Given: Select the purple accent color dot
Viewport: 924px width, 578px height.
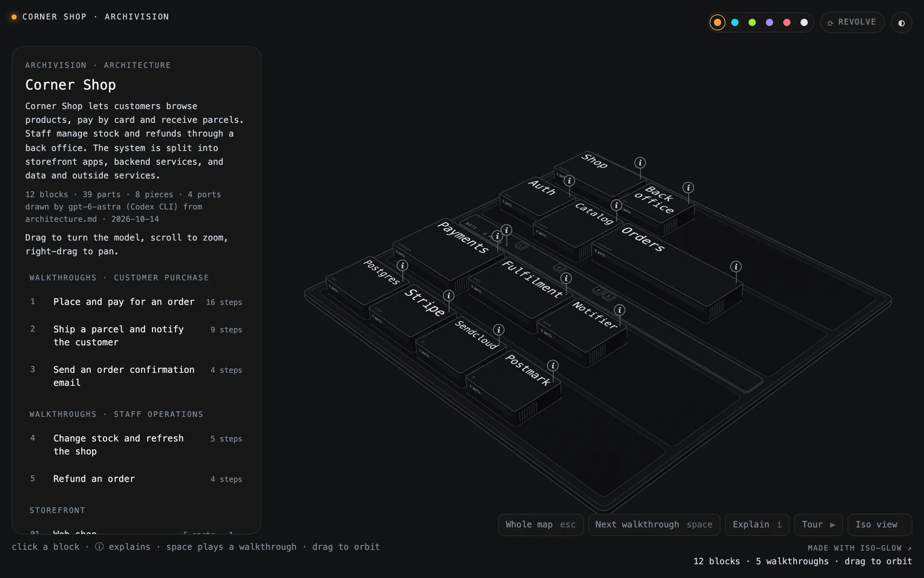Looking at the screenshot, I should tap(769, 23).
